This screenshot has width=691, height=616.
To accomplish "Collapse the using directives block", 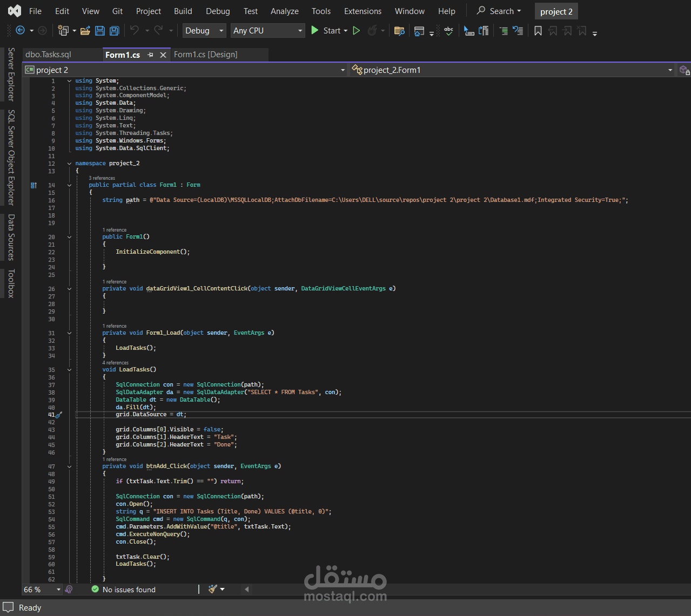I will pos(69,81).
